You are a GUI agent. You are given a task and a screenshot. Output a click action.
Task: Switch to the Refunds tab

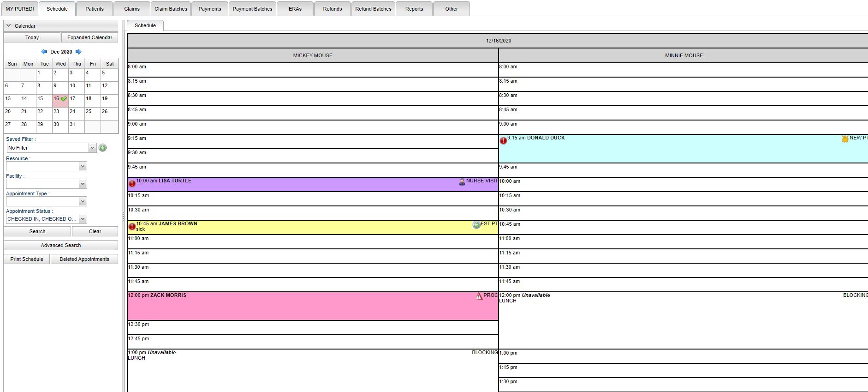click(333, 9)
